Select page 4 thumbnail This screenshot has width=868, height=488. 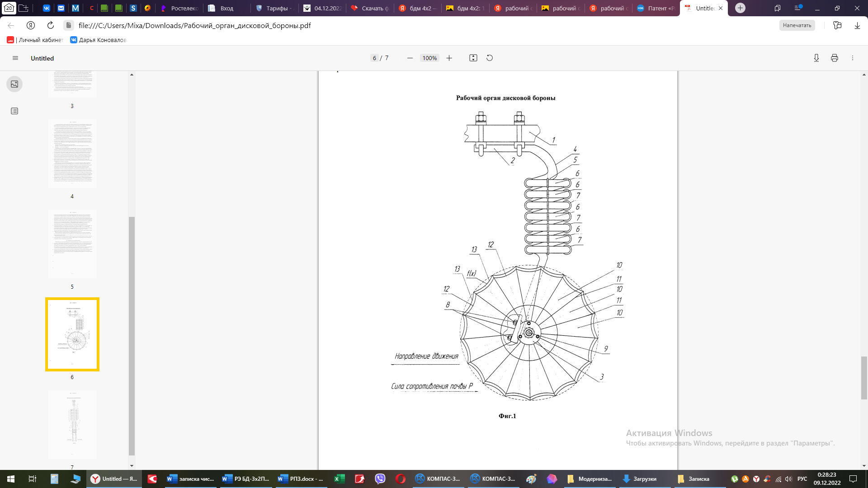(x=72, y=154)
